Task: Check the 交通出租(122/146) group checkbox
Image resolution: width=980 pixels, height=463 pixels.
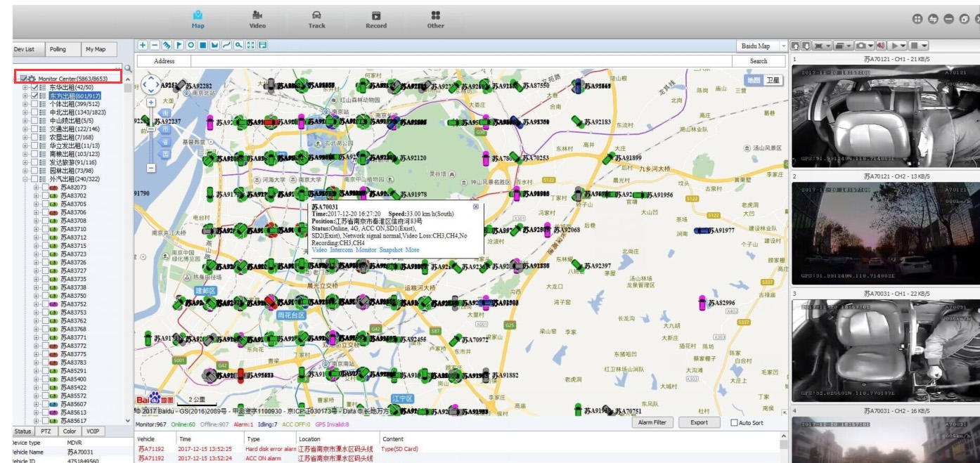Action: coord(34,129)
